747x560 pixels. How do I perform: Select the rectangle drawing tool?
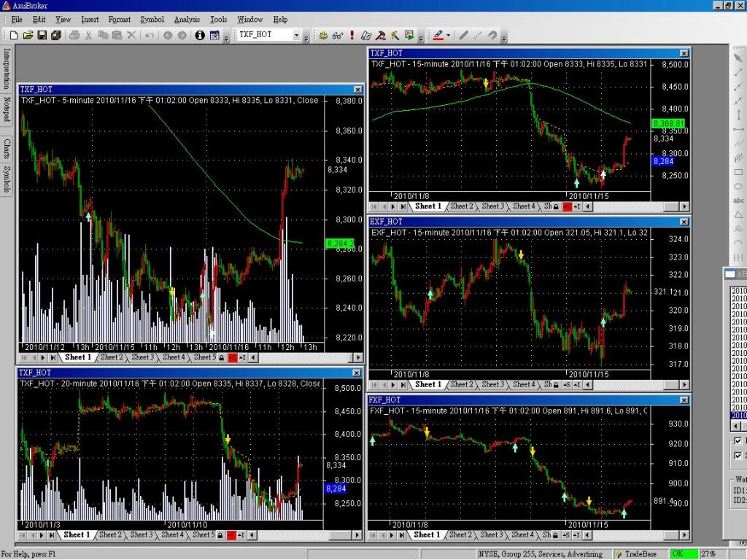738,172
